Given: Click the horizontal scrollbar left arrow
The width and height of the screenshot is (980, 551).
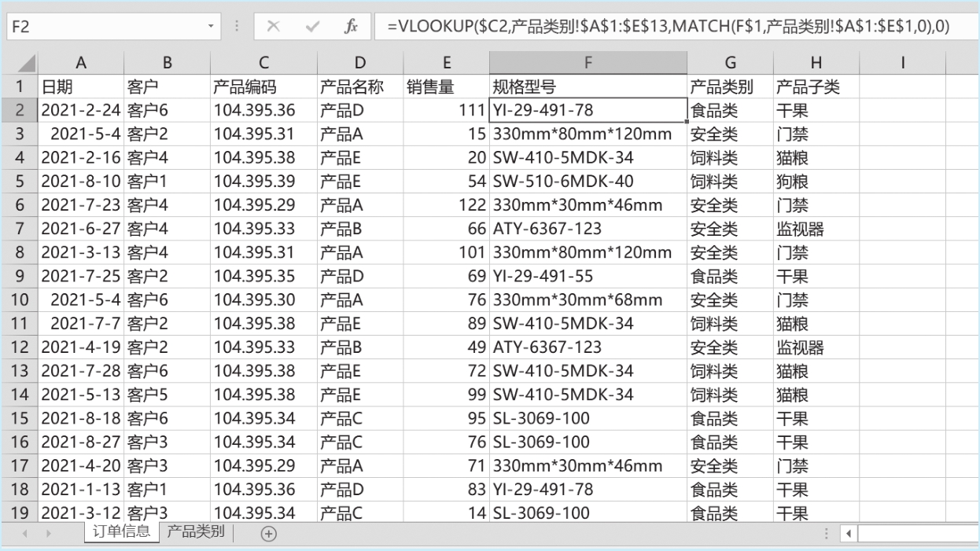Looking at the screenshot, I should (848, 534).
